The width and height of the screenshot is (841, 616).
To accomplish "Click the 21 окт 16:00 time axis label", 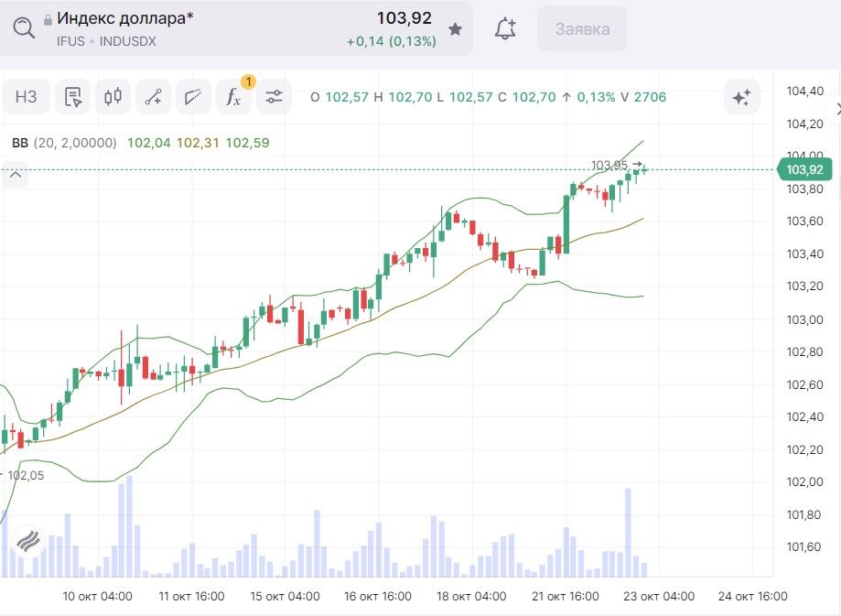I will (567, 596).
